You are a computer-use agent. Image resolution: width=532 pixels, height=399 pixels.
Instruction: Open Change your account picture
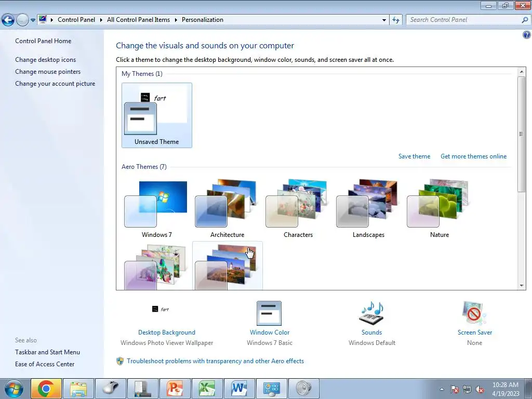click(x=55, y=84)
